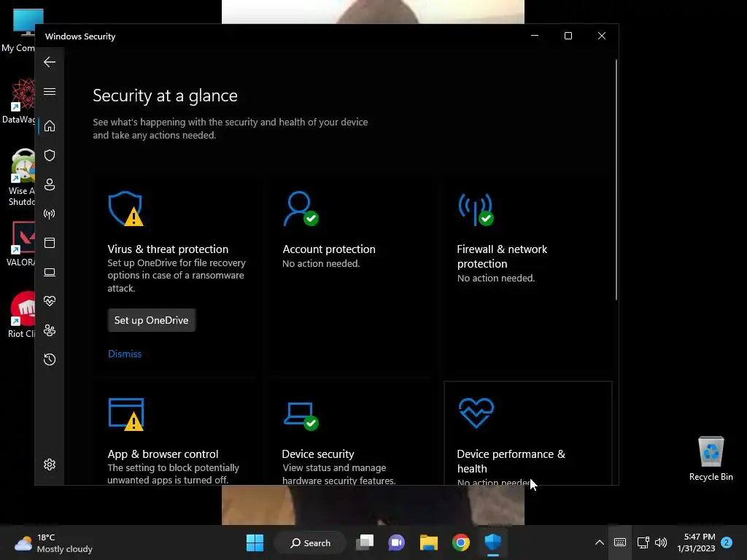The height and width of the screenshot is (560, 747).
Task: Open Settings gear in Windows Security sidebar
Action: point(50,464)
